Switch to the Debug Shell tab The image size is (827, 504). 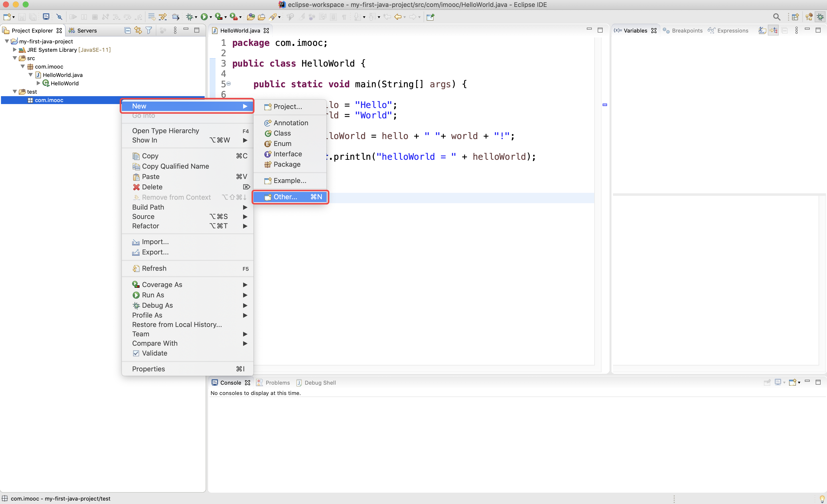click(316, 382)
